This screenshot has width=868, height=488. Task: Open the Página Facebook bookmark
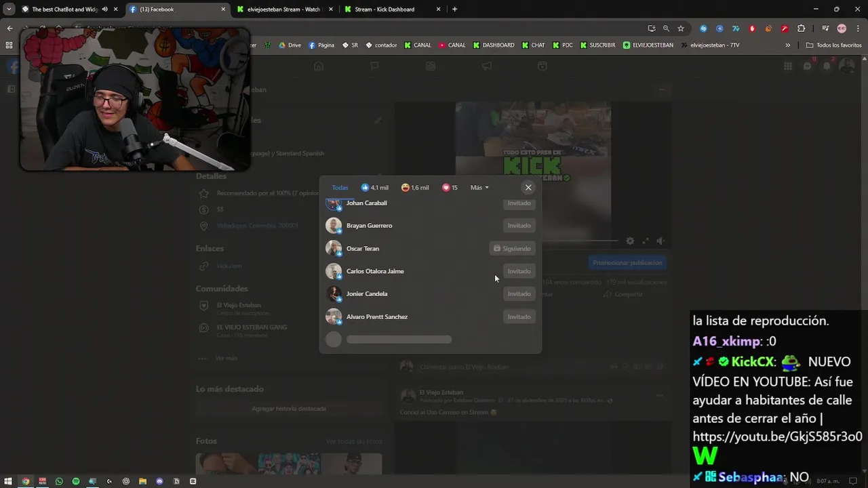pos(321,45)
